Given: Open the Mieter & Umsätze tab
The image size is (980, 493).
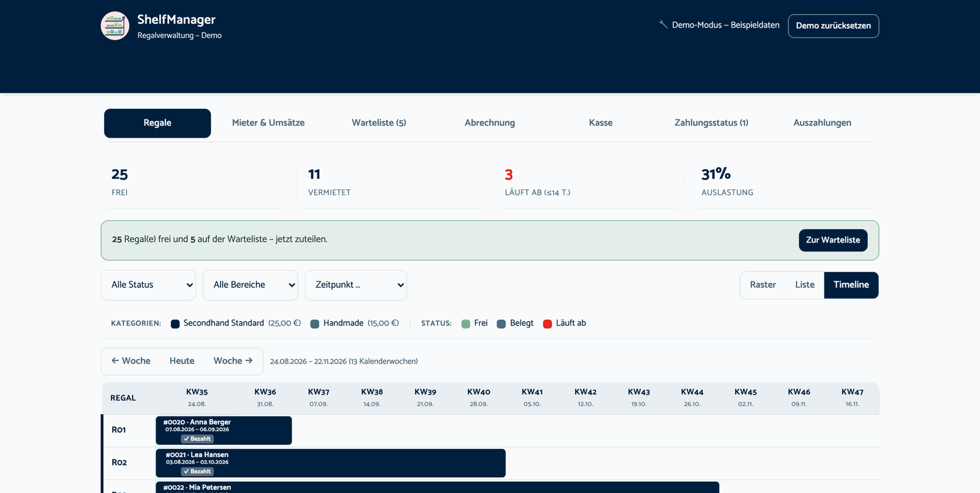Looking at the screenshot, I should 268,123.
